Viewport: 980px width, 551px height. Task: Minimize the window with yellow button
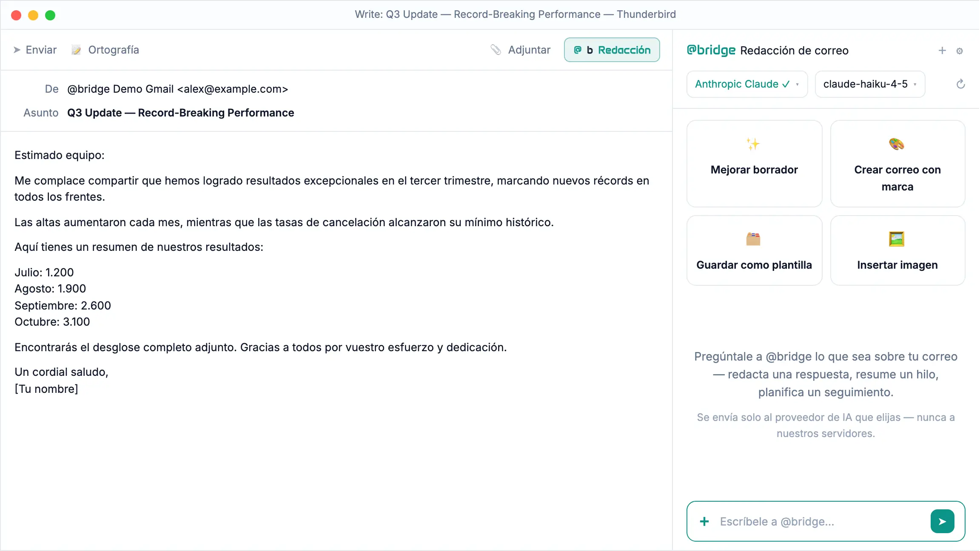click(x=33, y=15)
